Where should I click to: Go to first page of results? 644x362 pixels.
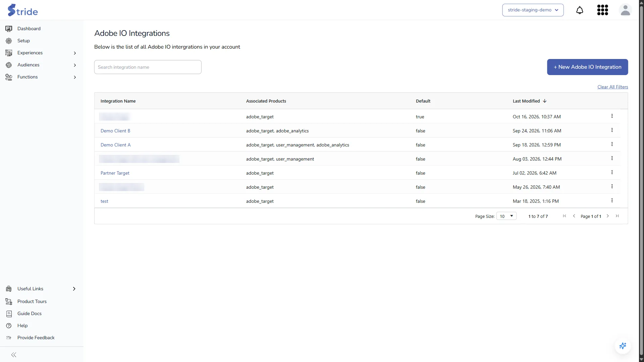[x=565, y=216]
